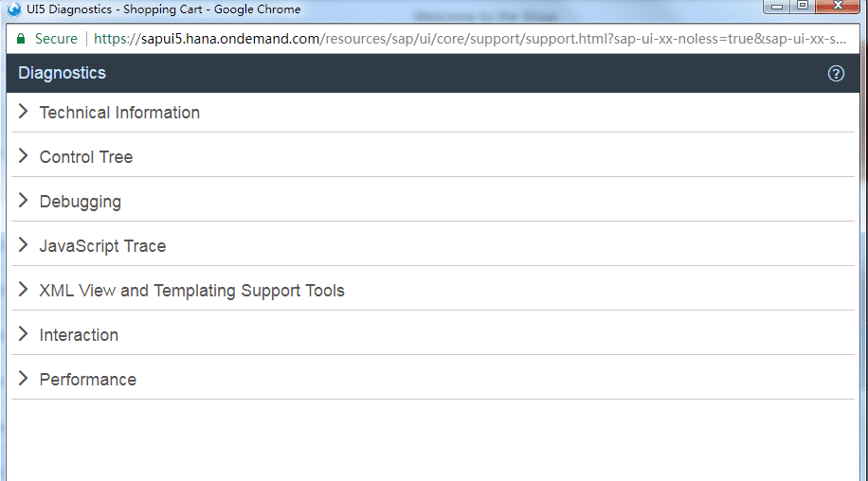Expand the Performance section chevron

24,379
